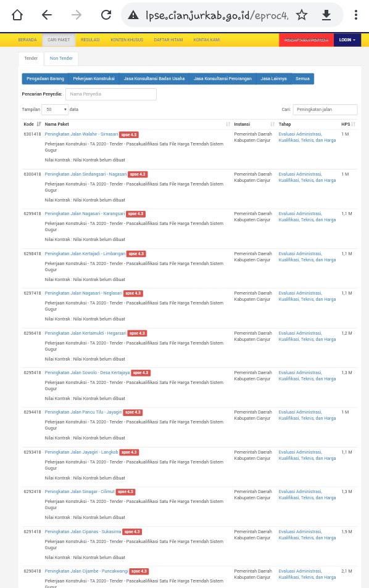Open the Tampilan 50 entries dropdown
The height and width of the screenshot is (588, 369).
55,110
